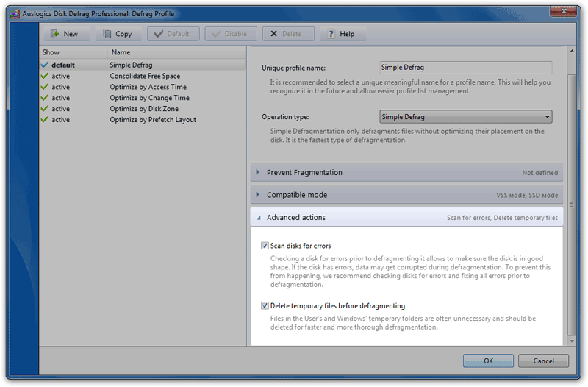Expand the Prevent Fragmentation section
The height and width of the screenshot is (387, 588).
tap(406, 172)
